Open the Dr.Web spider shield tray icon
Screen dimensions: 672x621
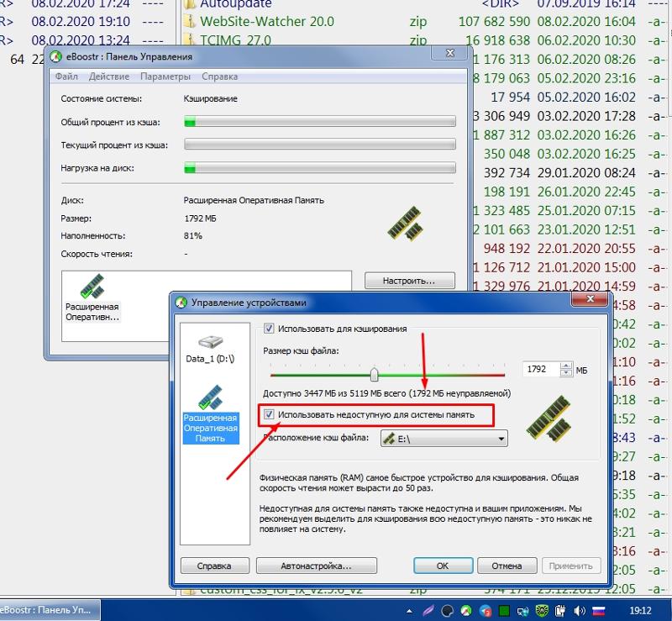(x=542, y=610)
